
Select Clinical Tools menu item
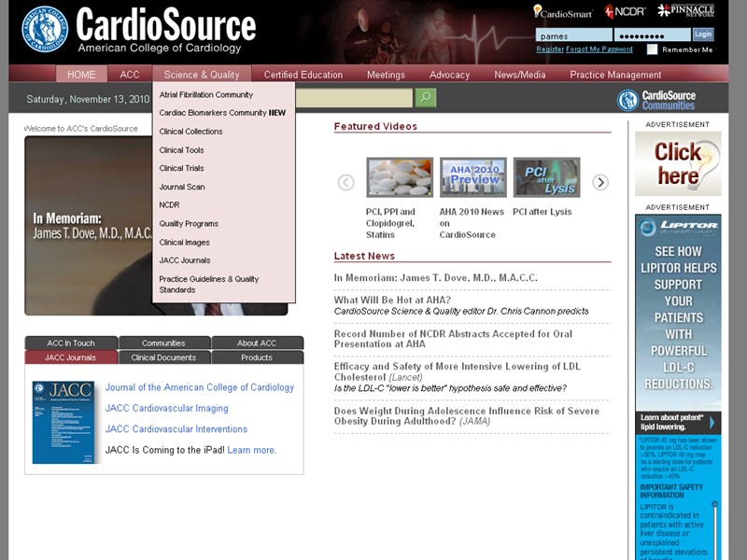[181, 150]
